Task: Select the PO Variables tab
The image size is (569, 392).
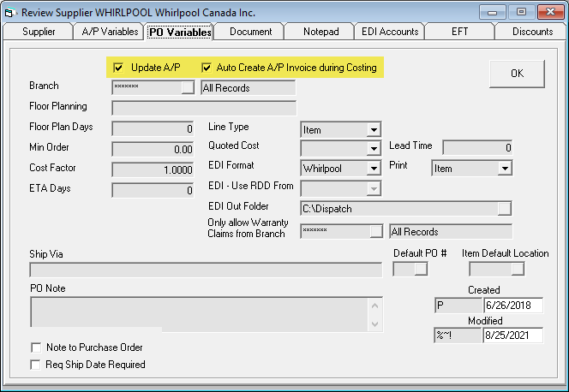Action: coord(180,33)
